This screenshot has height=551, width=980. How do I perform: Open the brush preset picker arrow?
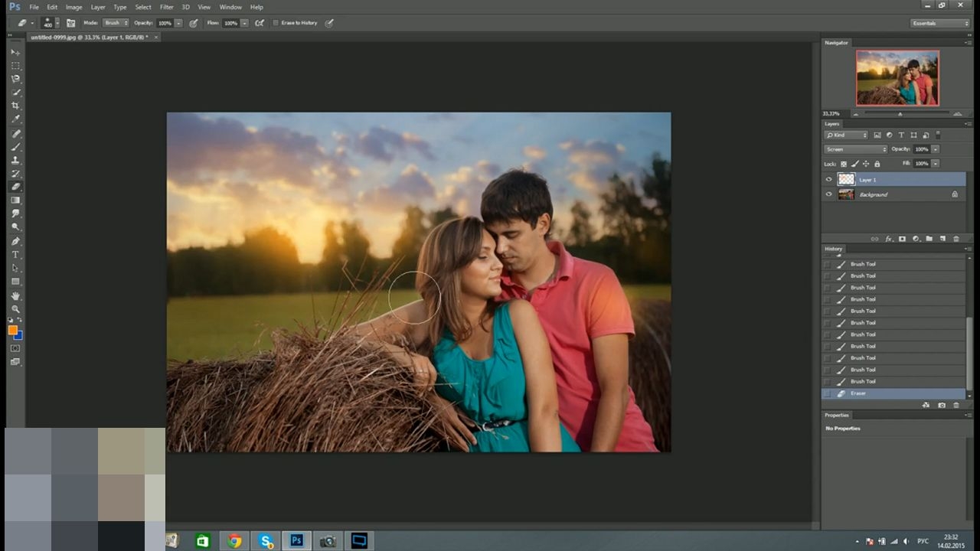coord(58,23)
